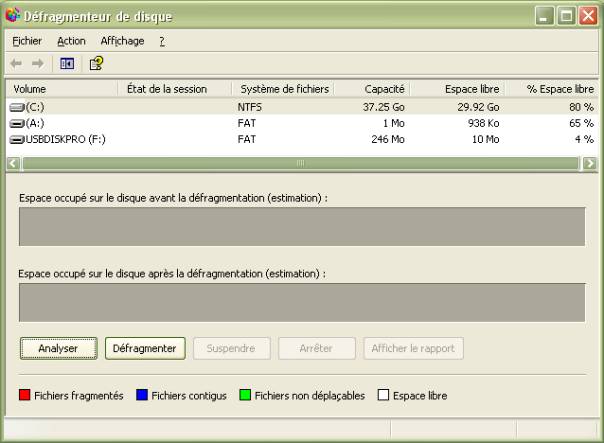Click the back arrow toolbar icon
604x443 pixels.
(x=16, y=63)
